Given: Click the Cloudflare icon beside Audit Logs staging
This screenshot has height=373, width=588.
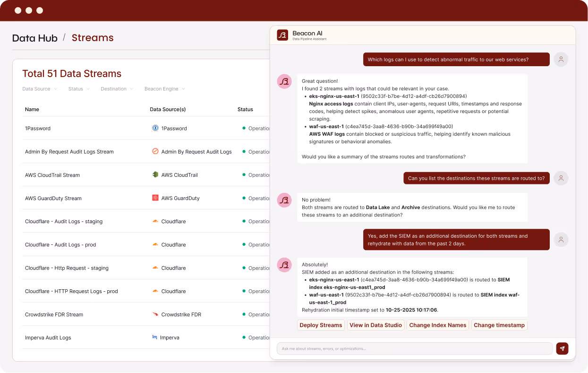Looking at the screenshot, I should tap(156, 221).
